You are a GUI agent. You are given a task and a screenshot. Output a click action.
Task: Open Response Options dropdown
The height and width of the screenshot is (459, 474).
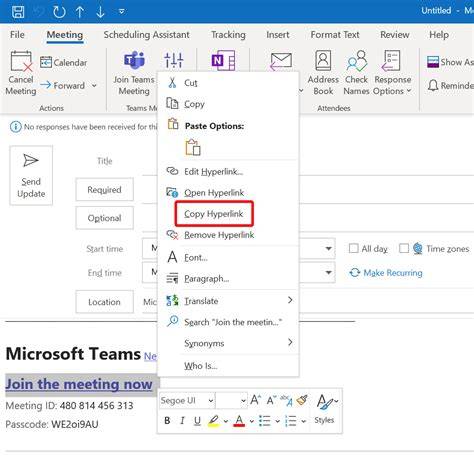pos(392,73)
